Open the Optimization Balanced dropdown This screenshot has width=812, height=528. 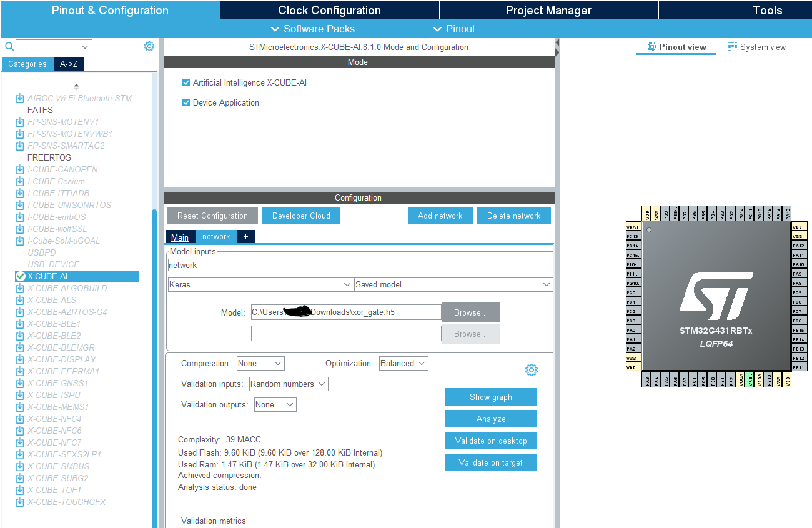(404, 363)
